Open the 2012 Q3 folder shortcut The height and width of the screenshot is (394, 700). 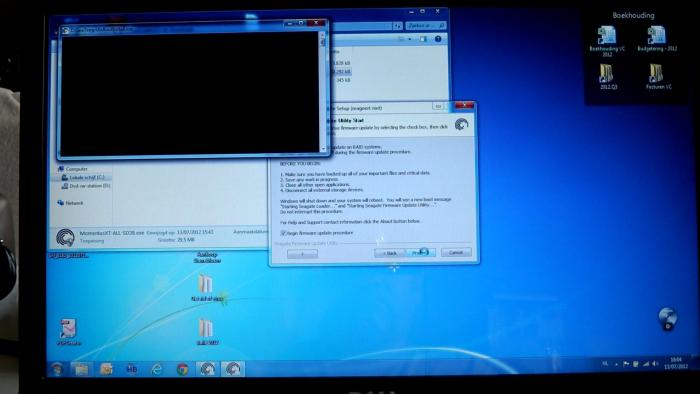(x=607, y=76)
